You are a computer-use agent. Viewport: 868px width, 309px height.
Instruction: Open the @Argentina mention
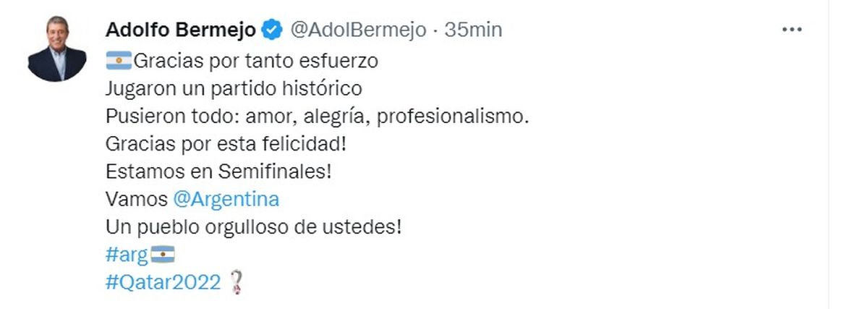[226, 199]
